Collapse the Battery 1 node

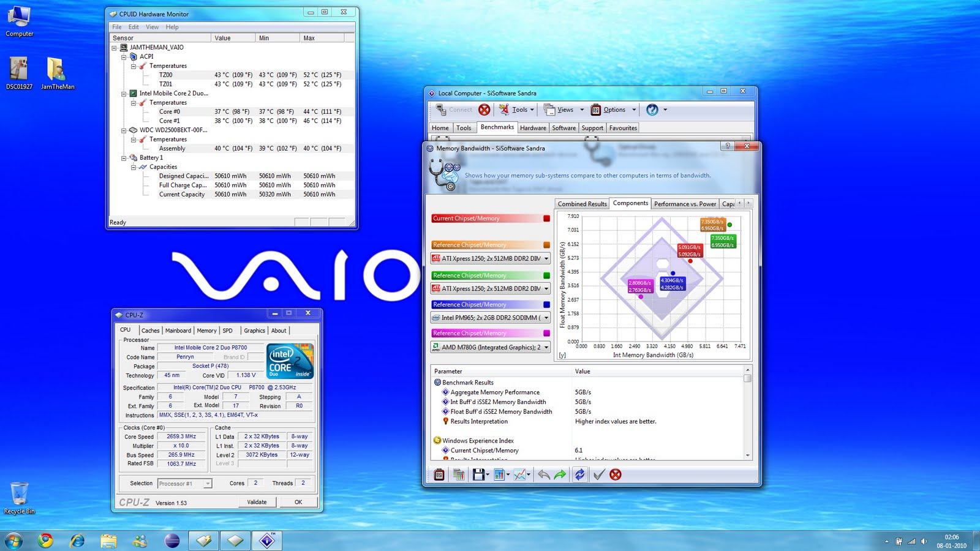click(124, 158)
